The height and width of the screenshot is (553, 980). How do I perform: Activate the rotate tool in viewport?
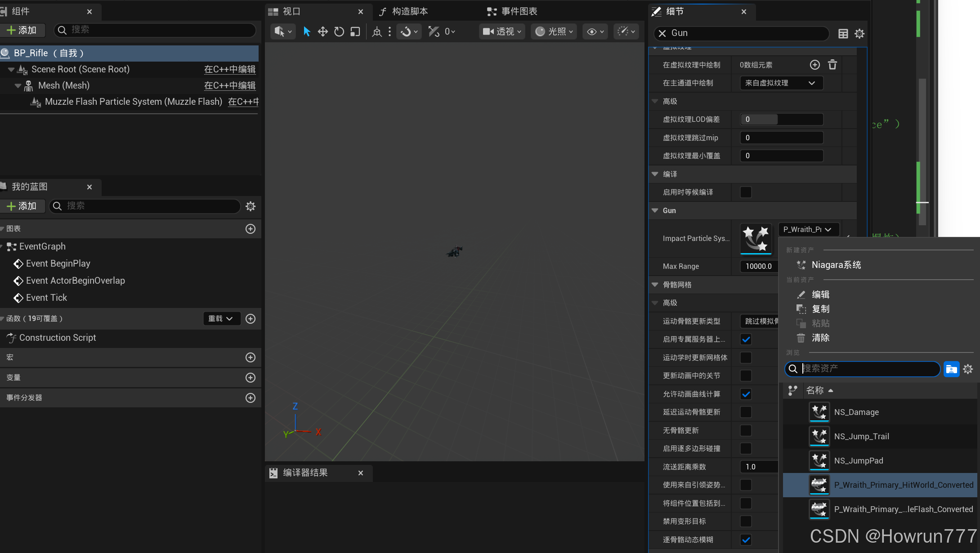339,31
